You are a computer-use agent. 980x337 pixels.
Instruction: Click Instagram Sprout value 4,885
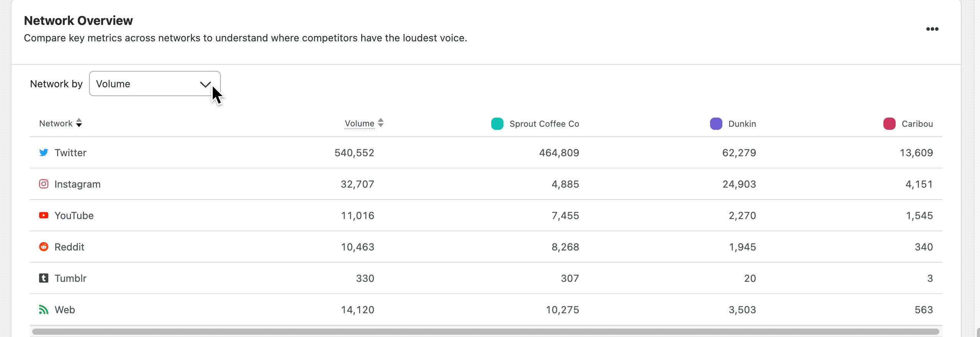point(565,184)
